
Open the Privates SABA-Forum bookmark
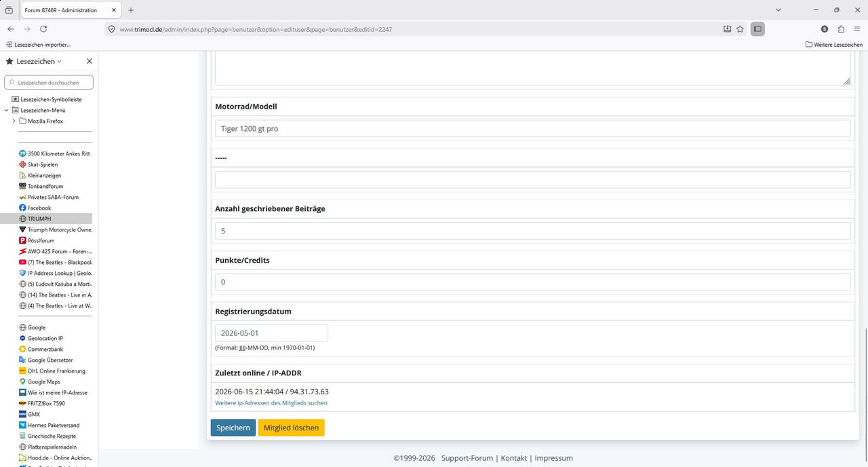point(49,197)
